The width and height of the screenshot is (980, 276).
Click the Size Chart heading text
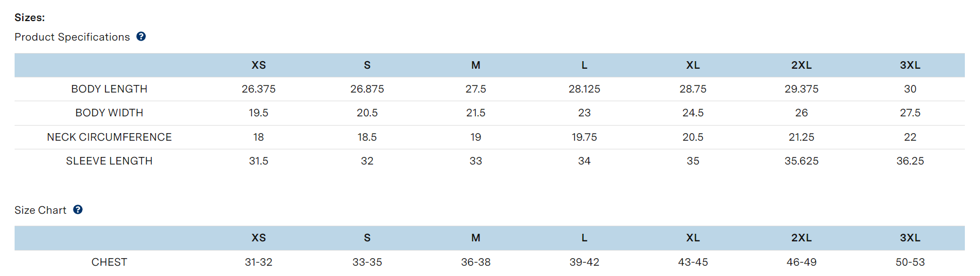[x=41, y=210]
